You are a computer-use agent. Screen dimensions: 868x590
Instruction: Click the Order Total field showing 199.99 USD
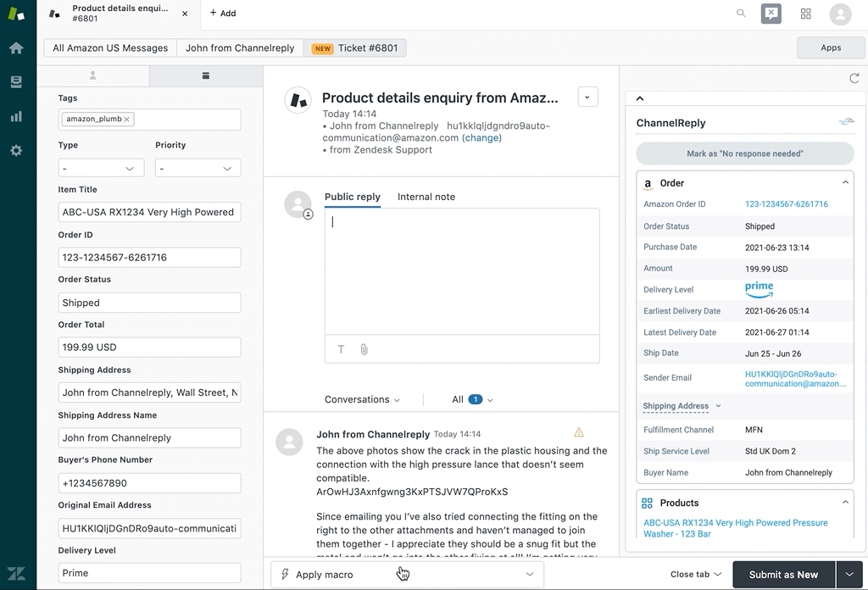click(x=149, y=347)
